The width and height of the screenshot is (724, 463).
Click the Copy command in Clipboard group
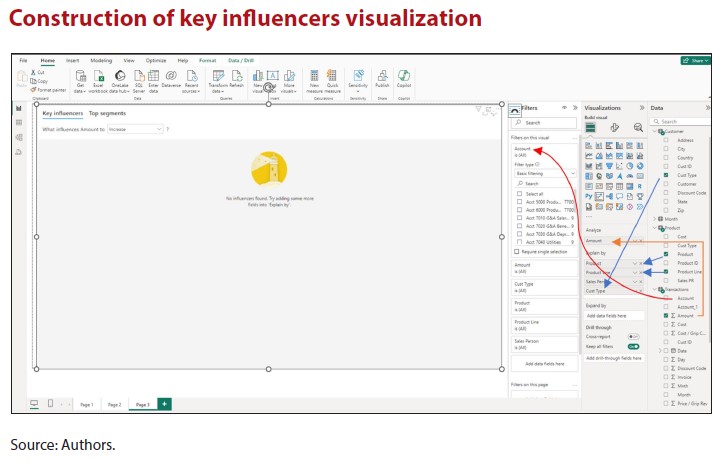[x=39, y=81]
